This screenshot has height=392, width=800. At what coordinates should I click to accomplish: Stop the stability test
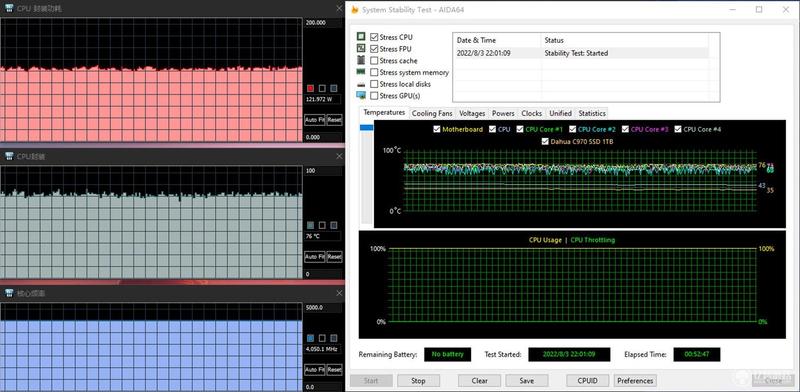(x=418, y=380)
